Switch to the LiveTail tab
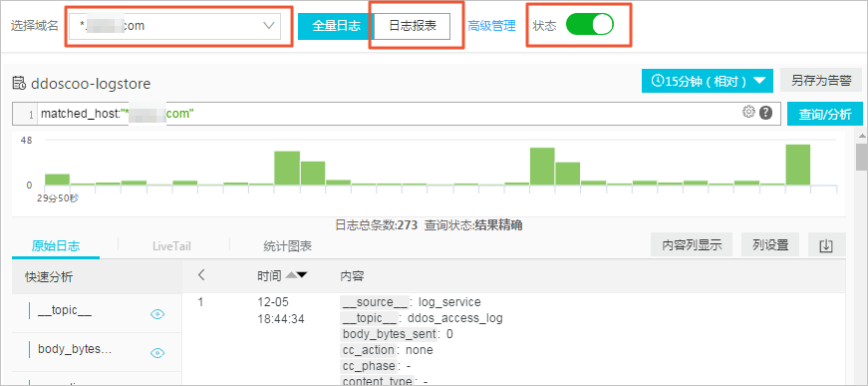 [171, 246]
